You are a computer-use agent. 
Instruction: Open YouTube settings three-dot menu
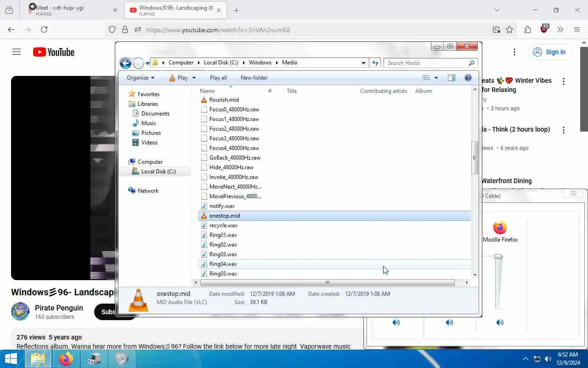[514, 52]
